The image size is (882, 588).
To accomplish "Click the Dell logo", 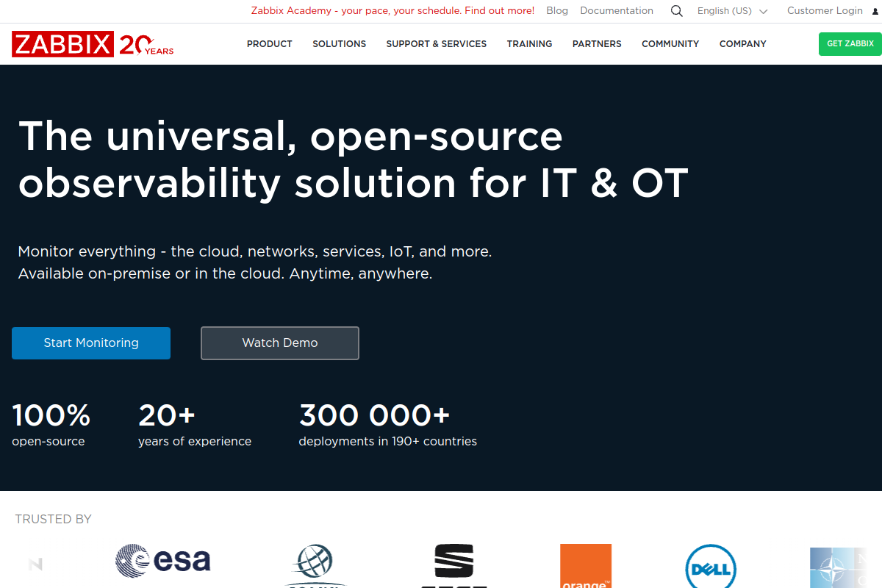I will [710, 567].
